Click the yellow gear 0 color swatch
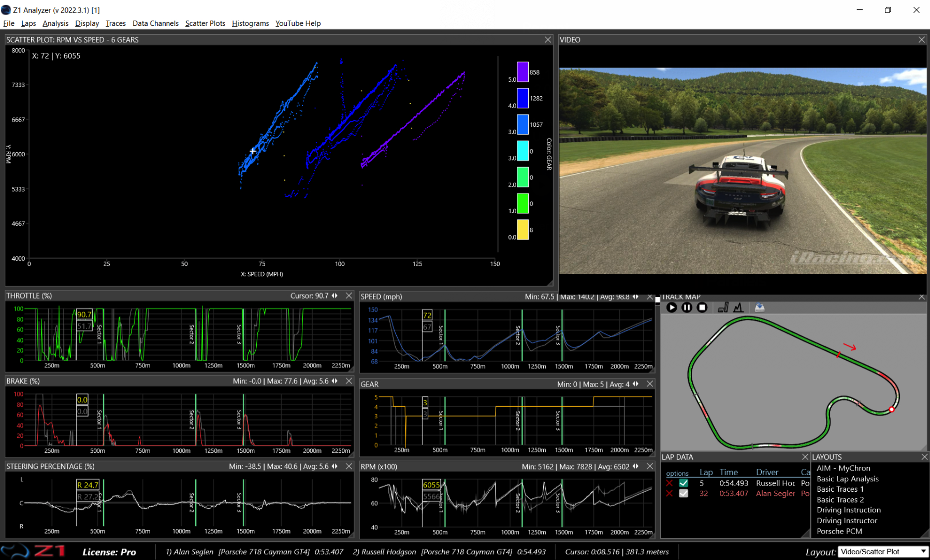Viewport: 930px width, 560px height. click(x=522, y=230)
